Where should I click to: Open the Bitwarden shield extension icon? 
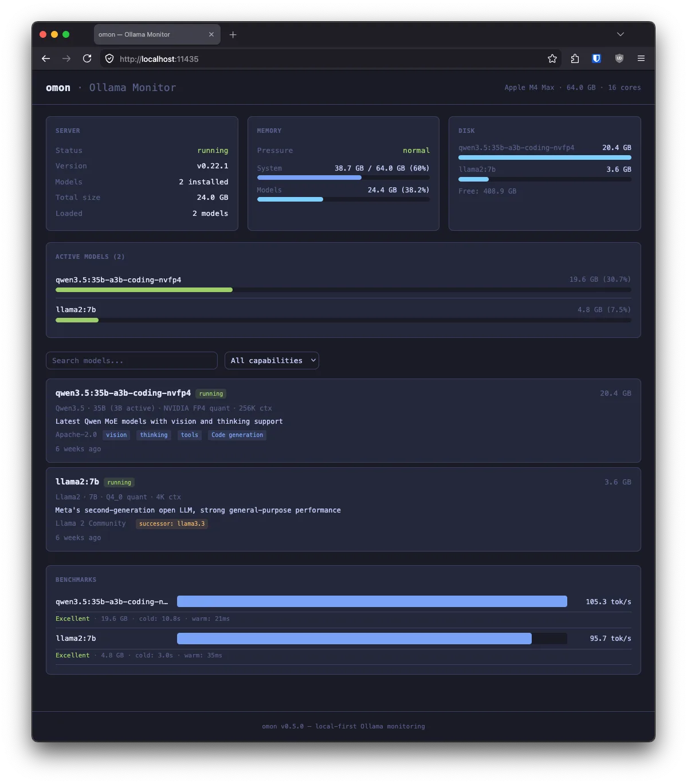coord(596,58)
